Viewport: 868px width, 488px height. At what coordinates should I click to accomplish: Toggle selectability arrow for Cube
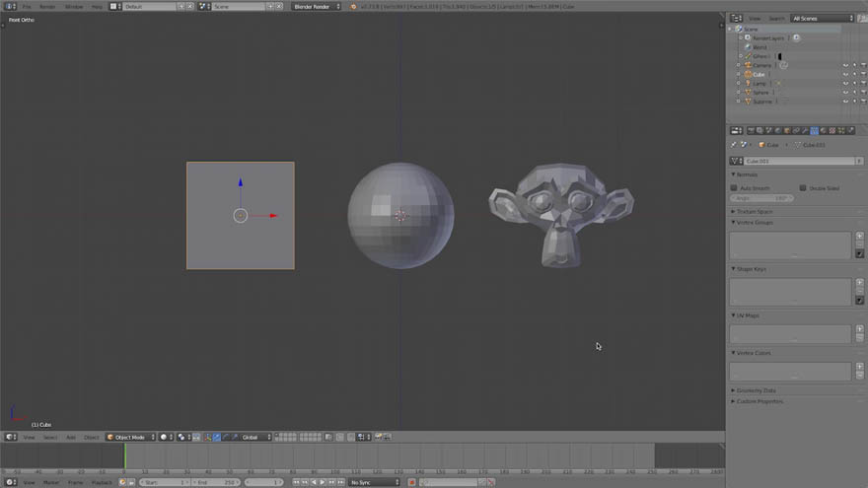[854, 74]
